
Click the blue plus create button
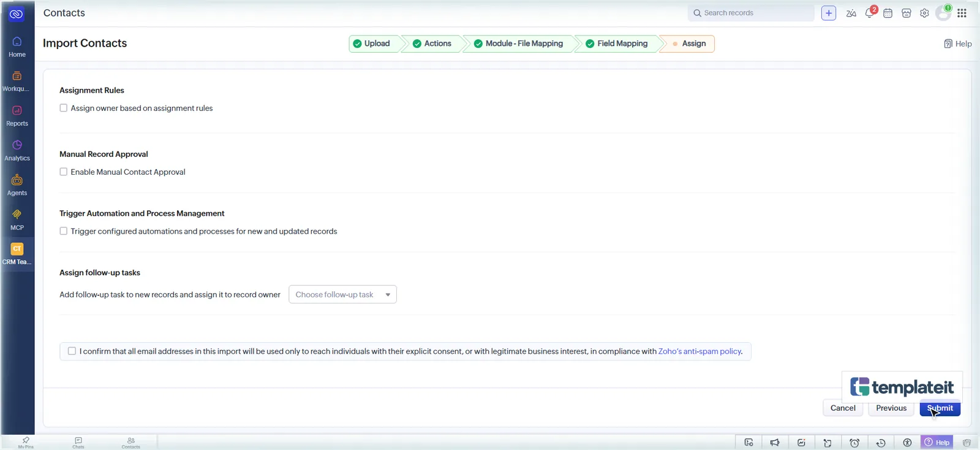coord(829,13)
